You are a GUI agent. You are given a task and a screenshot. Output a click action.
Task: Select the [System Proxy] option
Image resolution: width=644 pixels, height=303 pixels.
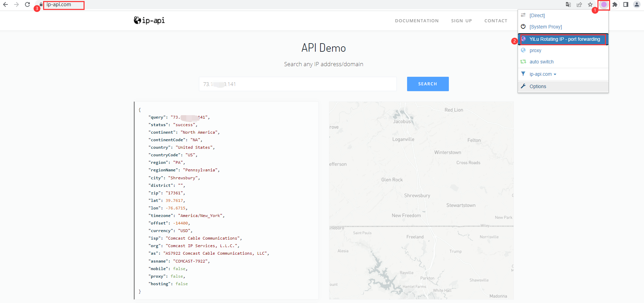click(x=563, y=27)
